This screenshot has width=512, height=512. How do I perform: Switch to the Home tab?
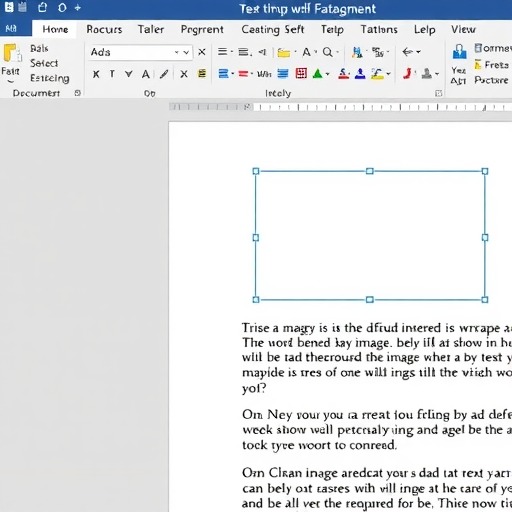(55, 29)
